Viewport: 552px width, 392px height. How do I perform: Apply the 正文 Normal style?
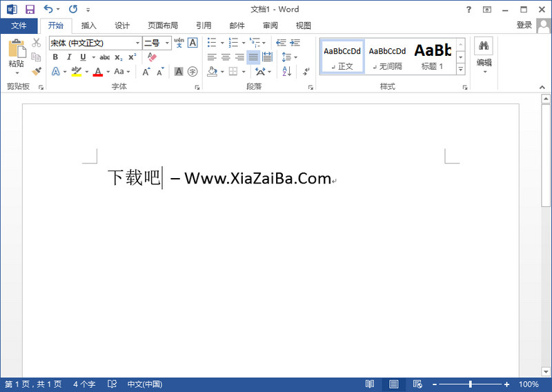[342, 57]
